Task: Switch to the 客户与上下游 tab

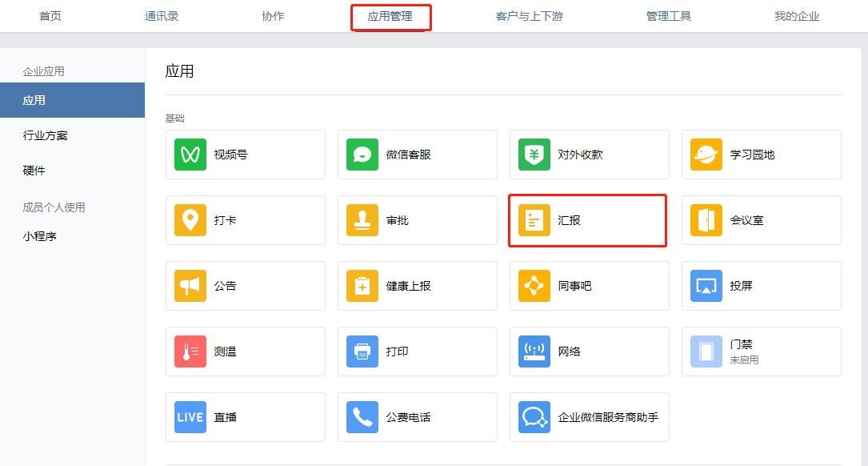Action: tap(530, 16)
